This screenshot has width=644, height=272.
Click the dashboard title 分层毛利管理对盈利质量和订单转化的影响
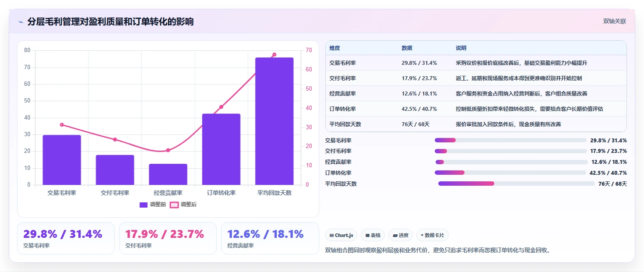[x=110, y=21]
